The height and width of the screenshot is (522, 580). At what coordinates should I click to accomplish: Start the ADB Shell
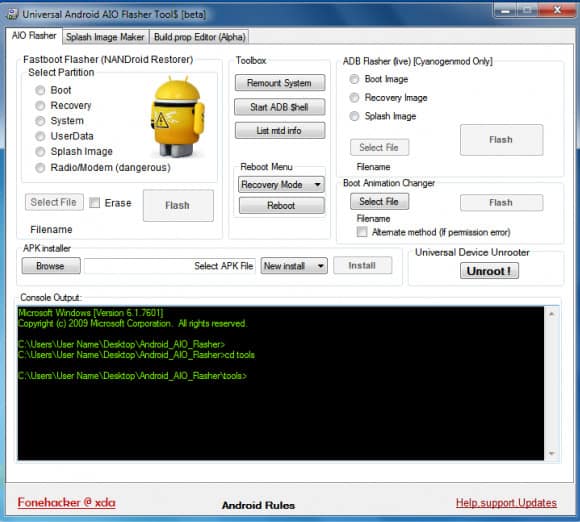tap(280, 107)
